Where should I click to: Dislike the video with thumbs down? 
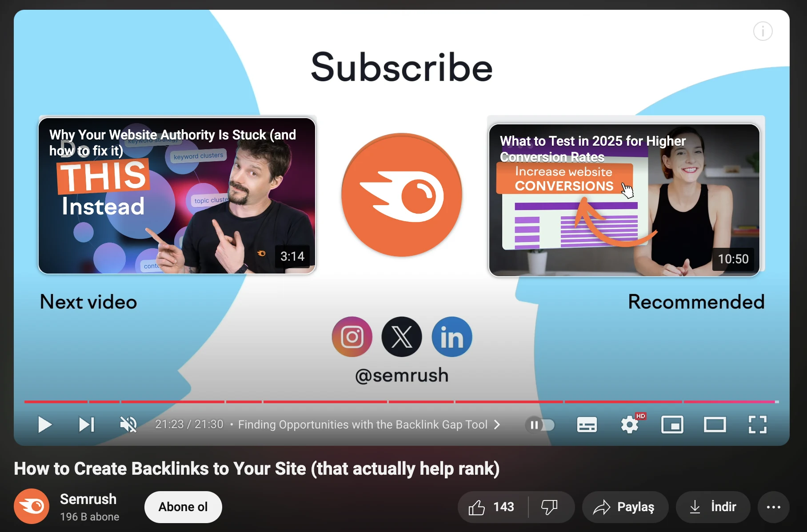(550, 507)
